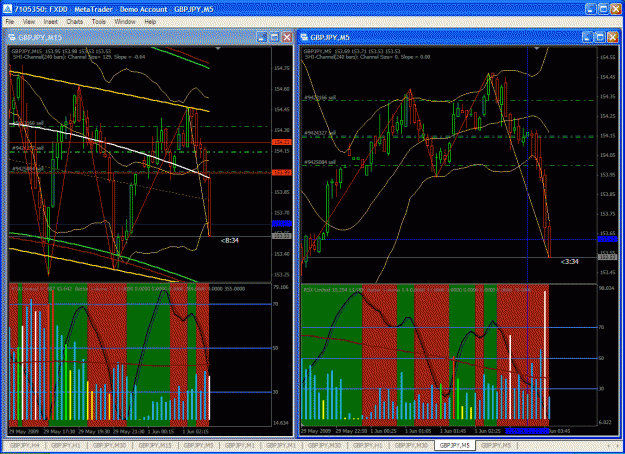
Task: Click the MetaTrader application icon in title bar
Action: tap(7, 8)
